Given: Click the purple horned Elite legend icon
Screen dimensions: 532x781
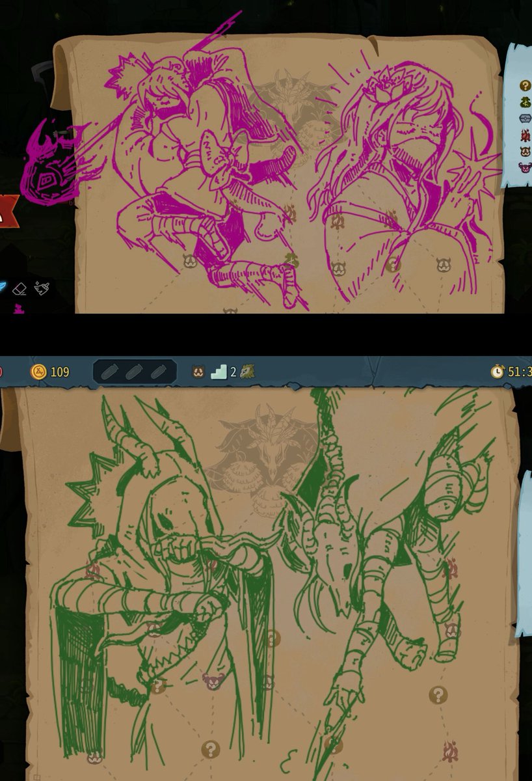Looking at the screenshot, I should [x=525, y=168].
